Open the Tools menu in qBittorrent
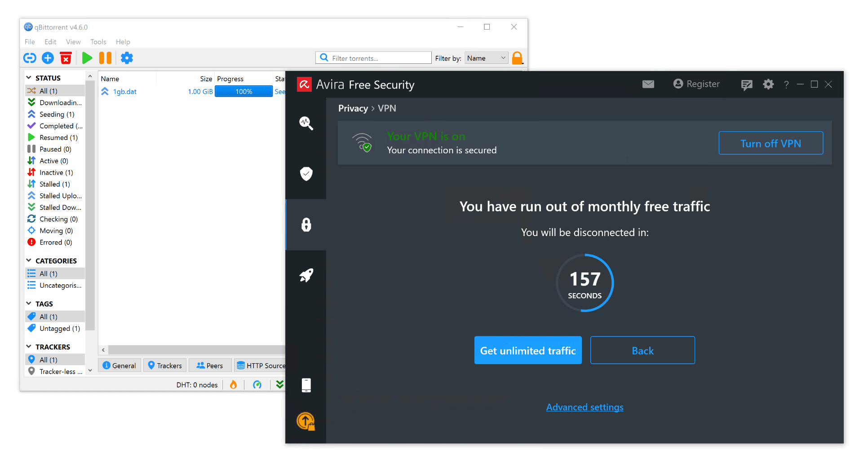Viewport: 868px width, 464px height. [x=98, y=42]
